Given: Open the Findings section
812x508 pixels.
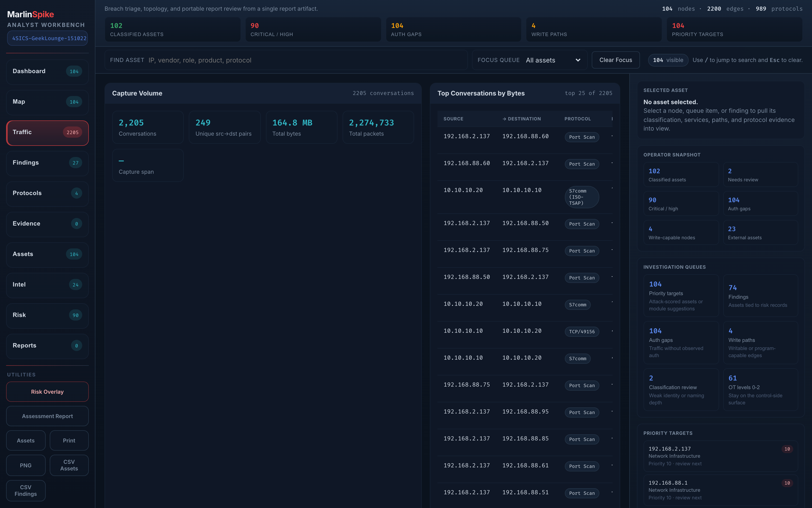Looking at the screenshot, I should pyautogui.click(x=47, y=163).
